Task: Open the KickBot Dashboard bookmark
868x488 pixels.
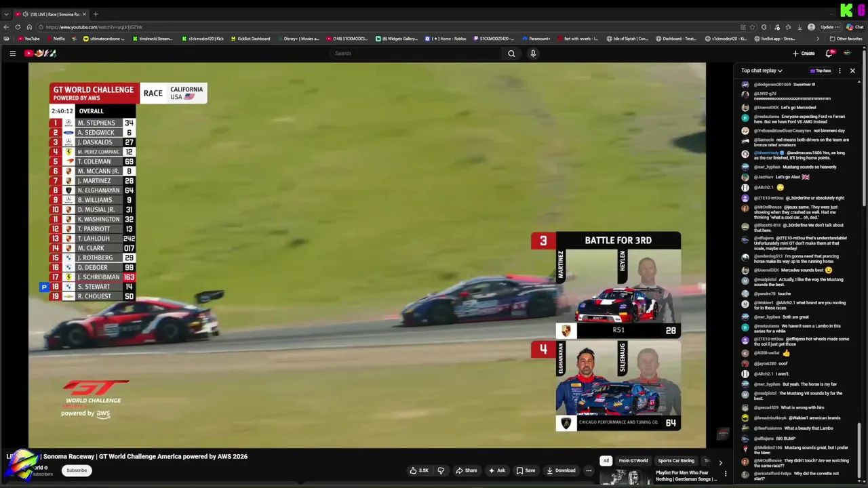Action: (250, 39)
